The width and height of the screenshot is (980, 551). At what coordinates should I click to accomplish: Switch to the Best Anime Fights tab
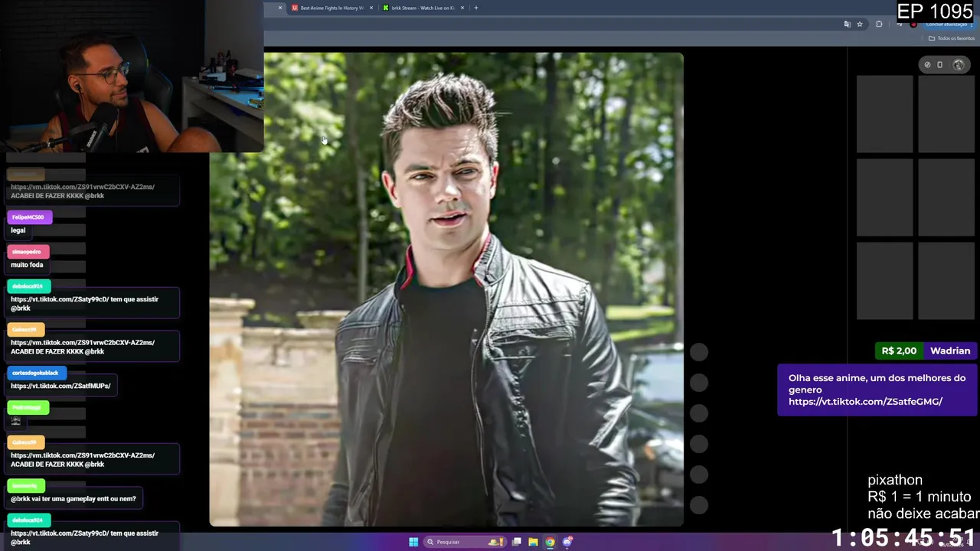331,8
